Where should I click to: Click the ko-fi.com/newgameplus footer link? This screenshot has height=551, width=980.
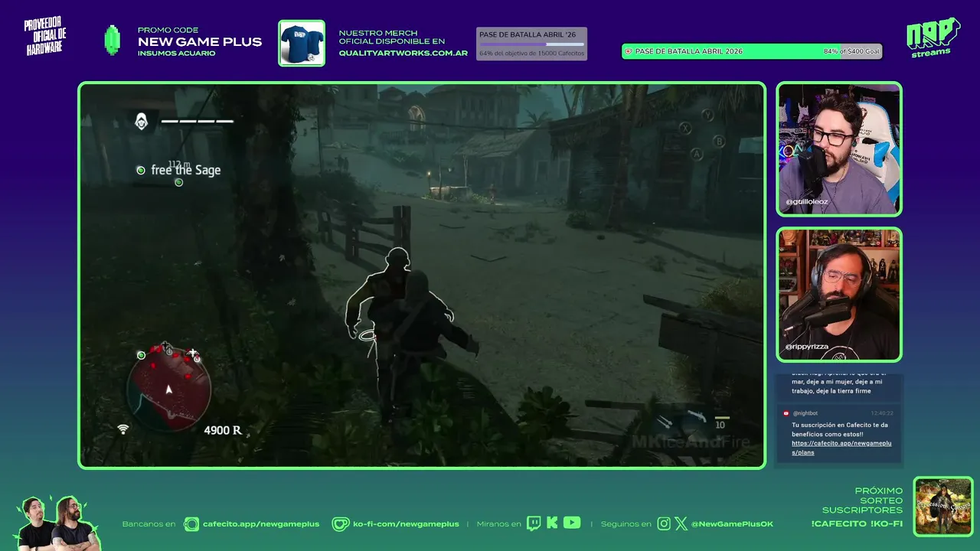[x=406, y=524]
